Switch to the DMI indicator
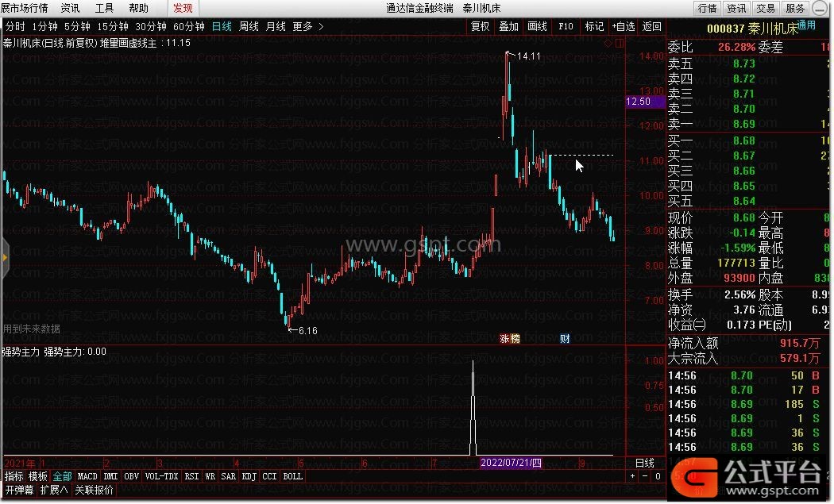The width and height of the screenshot is (834, 504). tap(110, 477)
